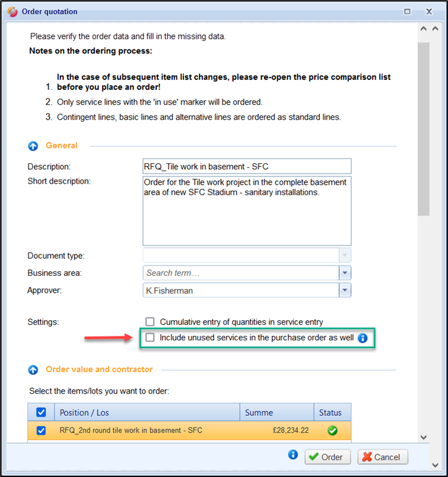Screen dimensions: 448x477
Task: Enable cumulative entry of quantities checkbox
Action: 150,322
